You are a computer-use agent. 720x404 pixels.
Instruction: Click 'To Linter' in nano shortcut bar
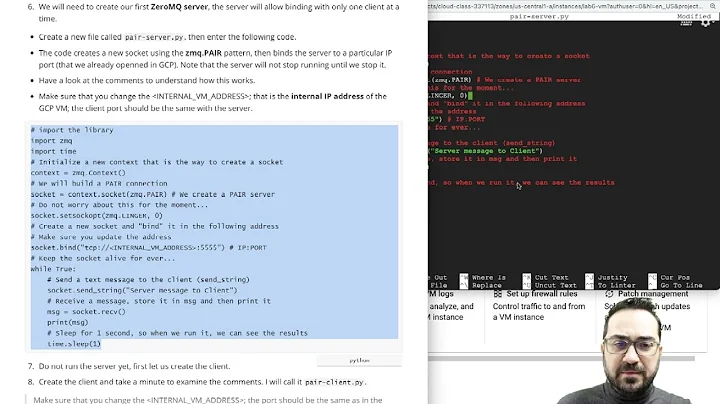point(617,285)
